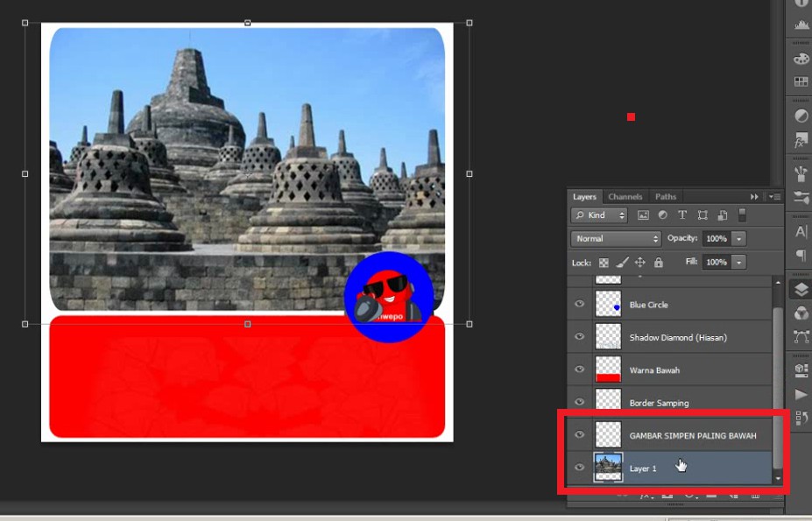This screenshot has width=812, height=521.
Task: Click the lock position icon
Action: pos(640,262)
